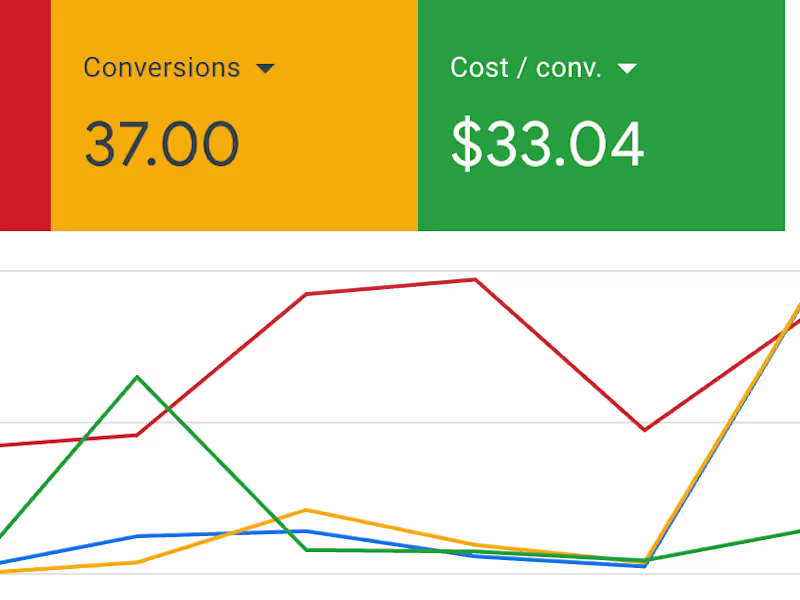Select the 37.00 conversions value
This screenshot has width=800, height=600.
coord(161,143)
